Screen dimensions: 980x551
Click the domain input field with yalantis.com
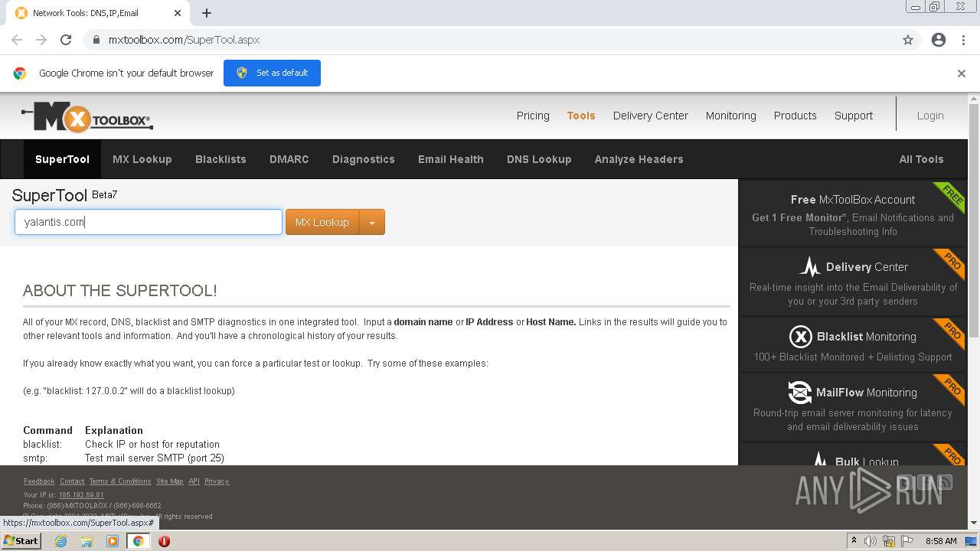pos(149,222)
